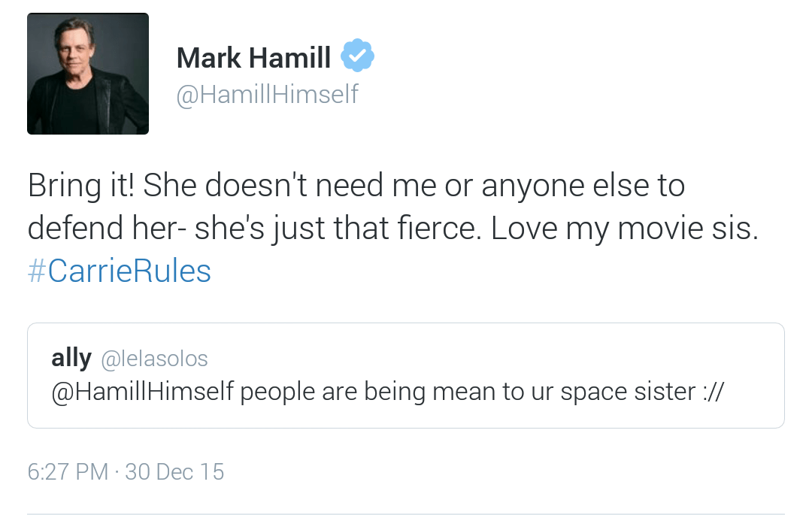Click the blue verified badge icon
The width and height of the screenshot is (812, 515).
tap(358, 56)
